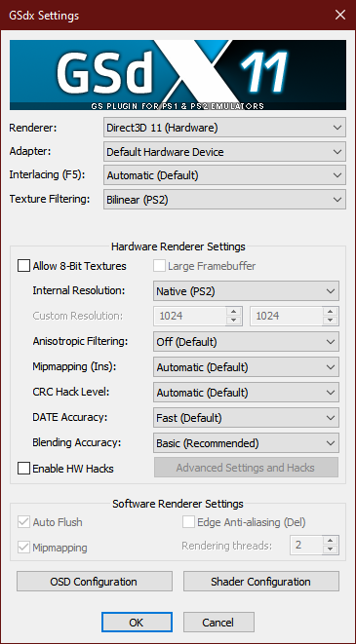Open the DATE Accuracy dropdown
Viewport: 356px width, 644px height.
(246, 418)
